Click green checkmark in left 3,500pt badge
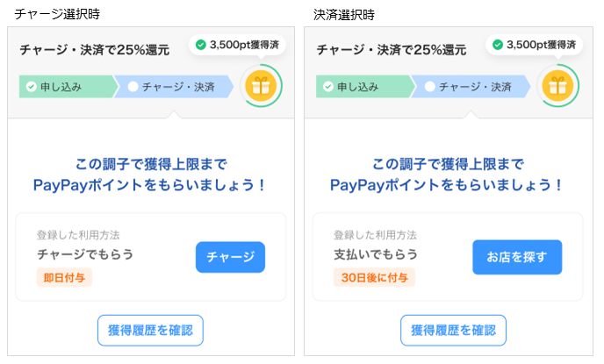Image resolution: width=604 pixels, height=364 pixels. coord(201,45)
